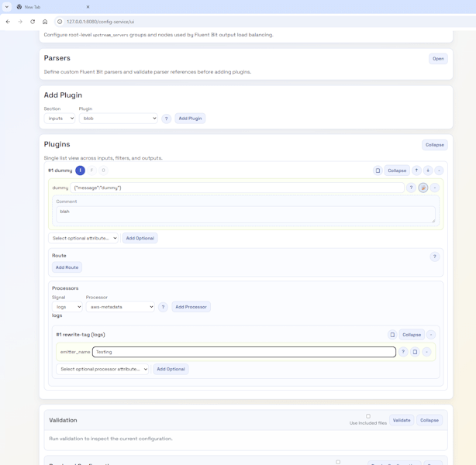476x465 pixels.
Task: Move dummy plugin up
Action: point(416,170)
